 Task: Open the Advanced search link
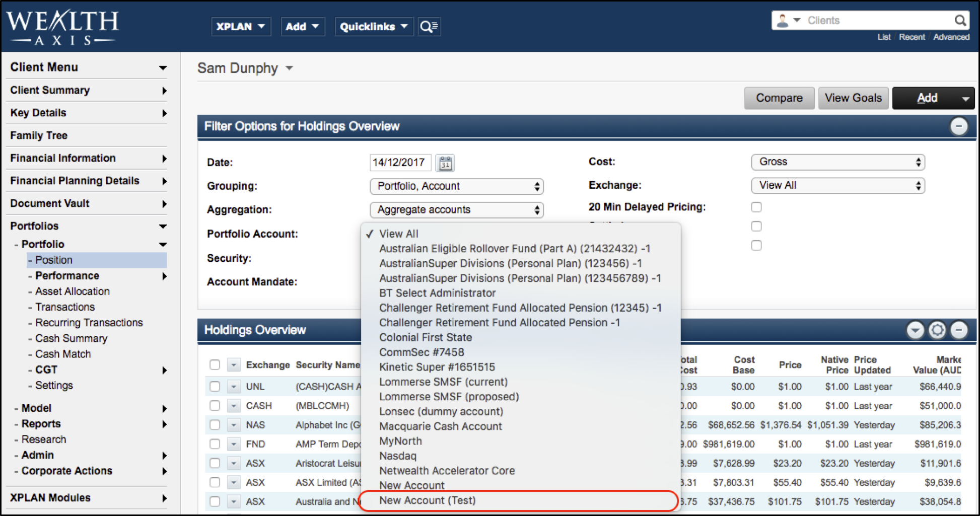[x=951, y=37]
